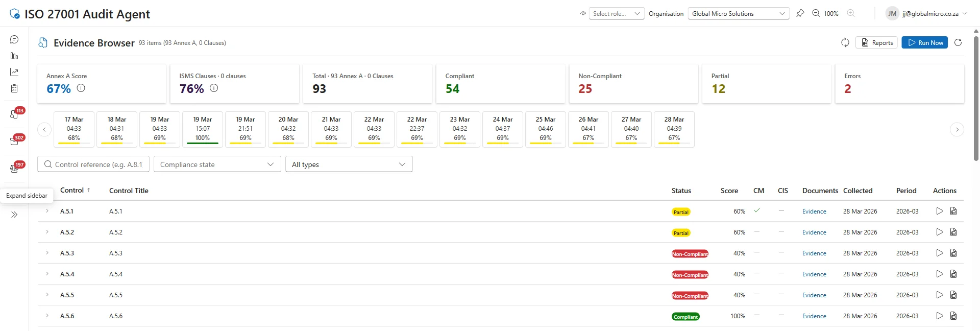Run audit for control A.5.1
Image resolution: width=980 pixels, height=331 pixels.
click(x=940, y=211)
